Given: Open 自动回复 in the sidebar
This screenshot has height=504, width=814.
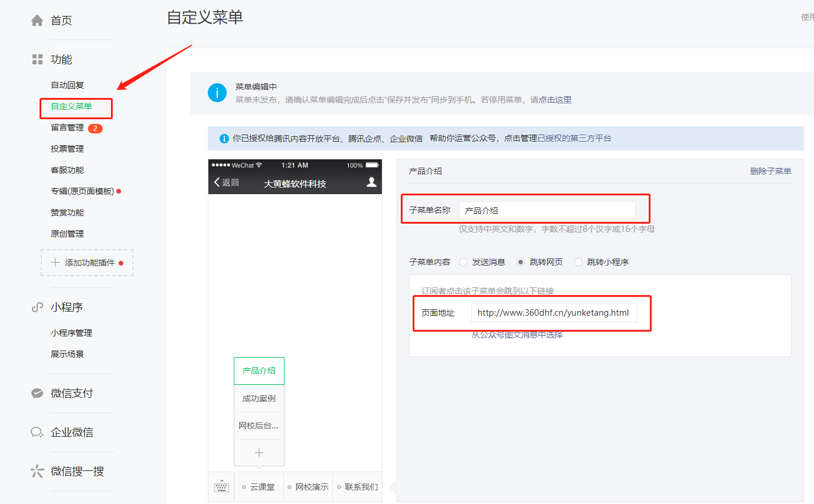Looking at the screenshot, I should (x=67, y=85).
